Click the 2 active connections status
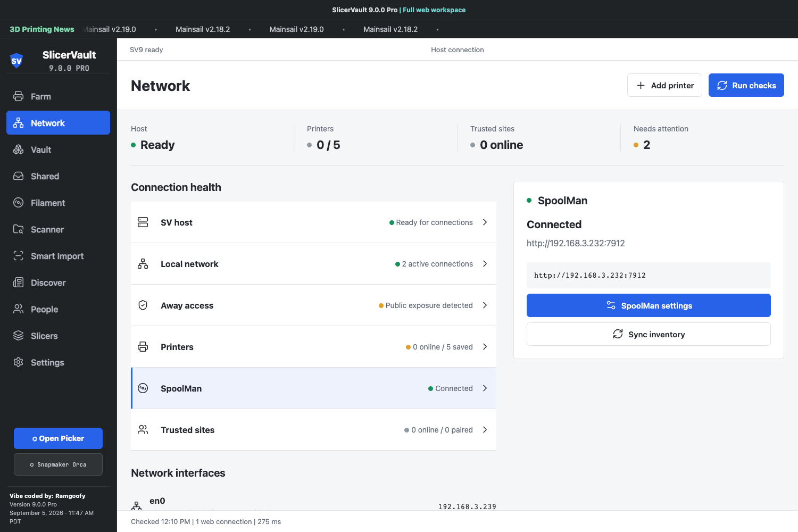Viewport: 798px width, 532px height. tap(434, 264)
